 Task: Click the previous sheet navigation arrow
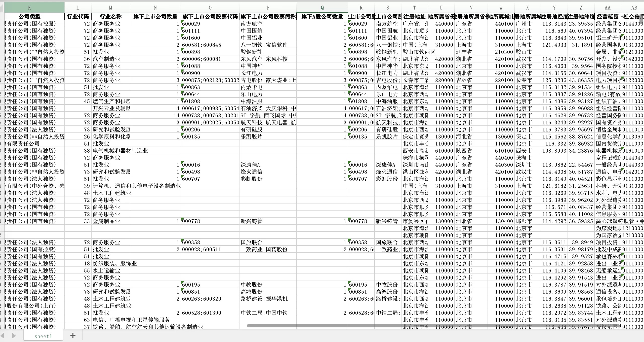[x=3, y=336]
